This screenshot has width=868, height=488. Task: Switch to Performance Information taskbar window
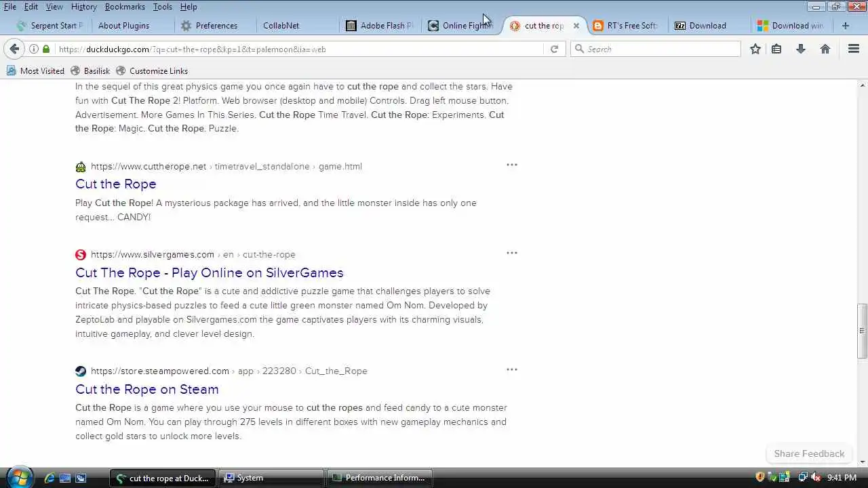point(379,478)
